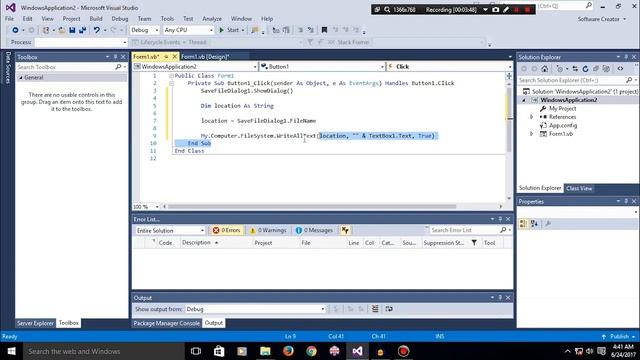Click the Alphabetical sort icon in Properties panel

pos(534,223)
